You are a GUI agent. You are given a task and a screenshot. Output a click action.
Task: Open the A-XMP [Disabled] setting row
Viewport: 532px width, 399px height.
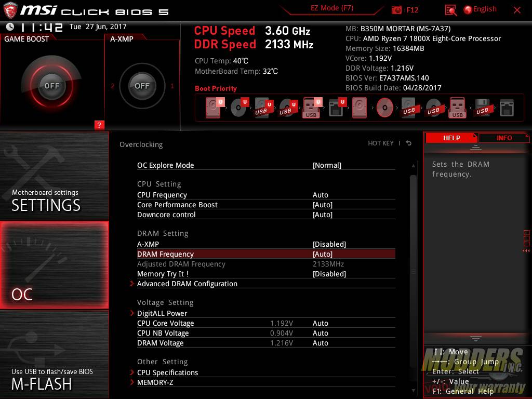266,244
